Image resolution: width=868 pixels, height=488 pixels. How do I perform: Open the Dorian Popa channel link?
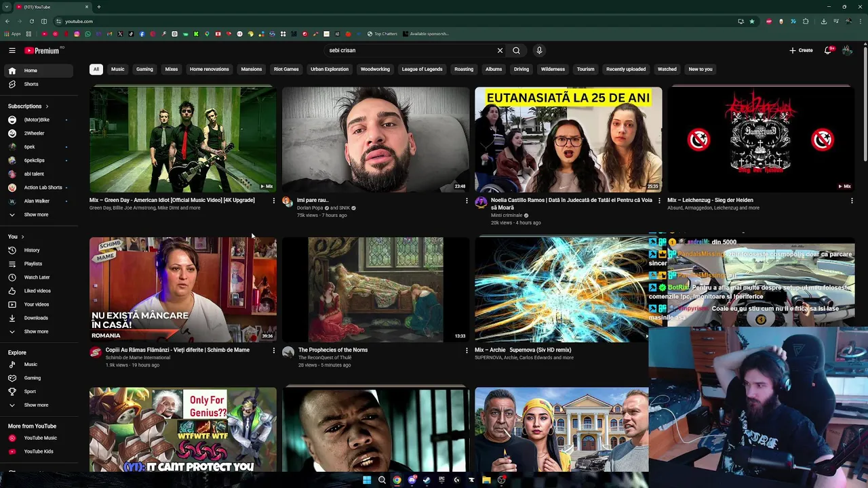[310, 208]
